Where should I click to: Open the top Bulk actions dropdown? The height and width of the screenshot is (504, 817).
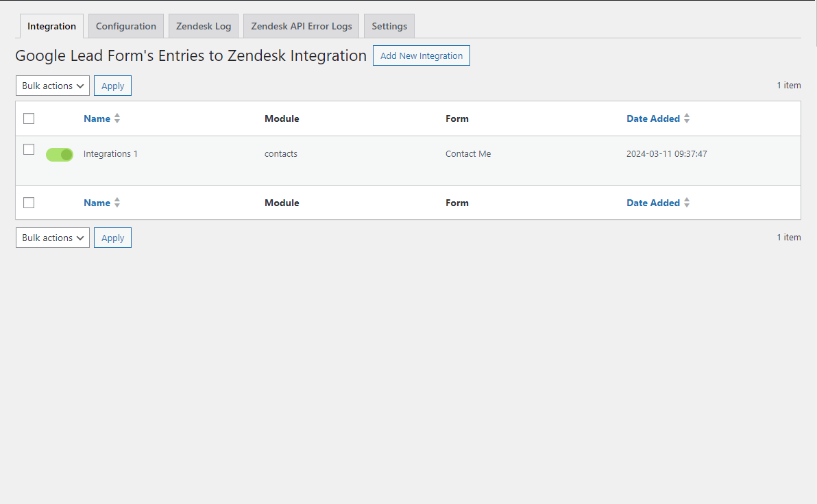pos(53,86)
